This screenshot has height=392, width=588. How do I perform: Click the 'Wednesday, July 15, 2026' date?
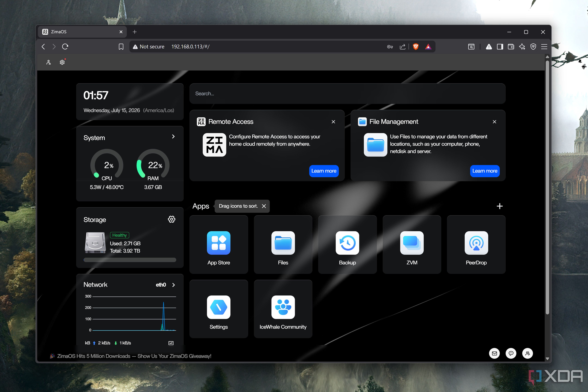pos(111,110)
